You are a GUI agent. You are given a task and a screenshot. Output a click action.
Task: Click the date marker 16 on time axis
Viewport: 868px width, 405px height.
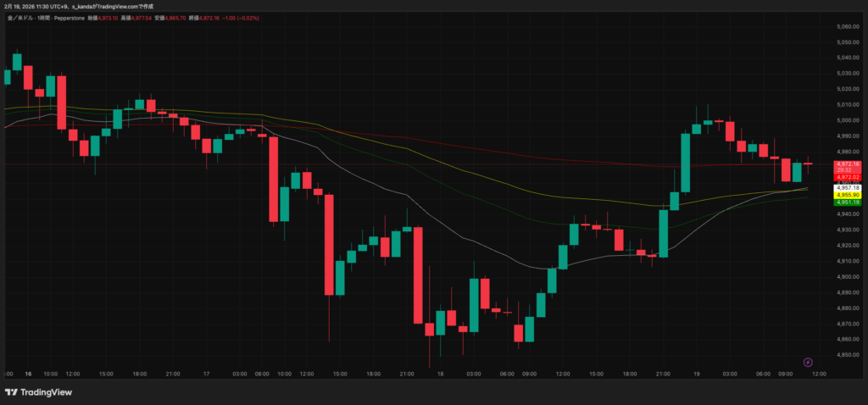click(28, 374)
